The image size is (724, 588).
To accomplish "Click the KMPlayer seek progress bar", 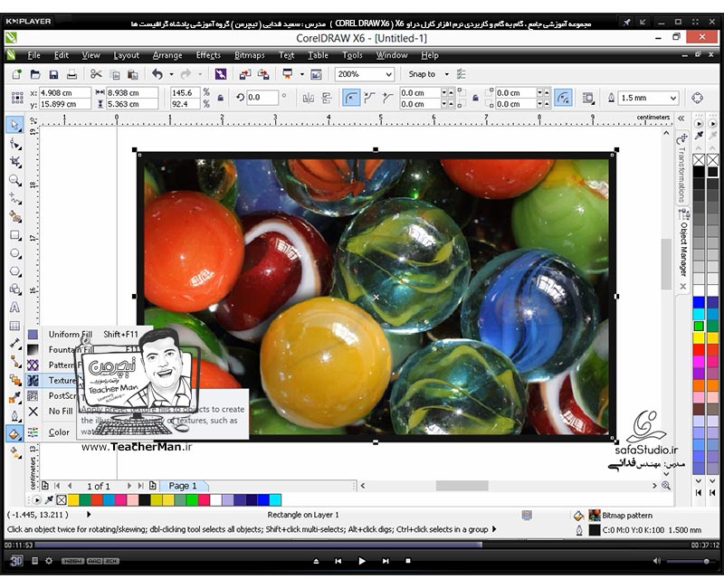I will [361, 545].
